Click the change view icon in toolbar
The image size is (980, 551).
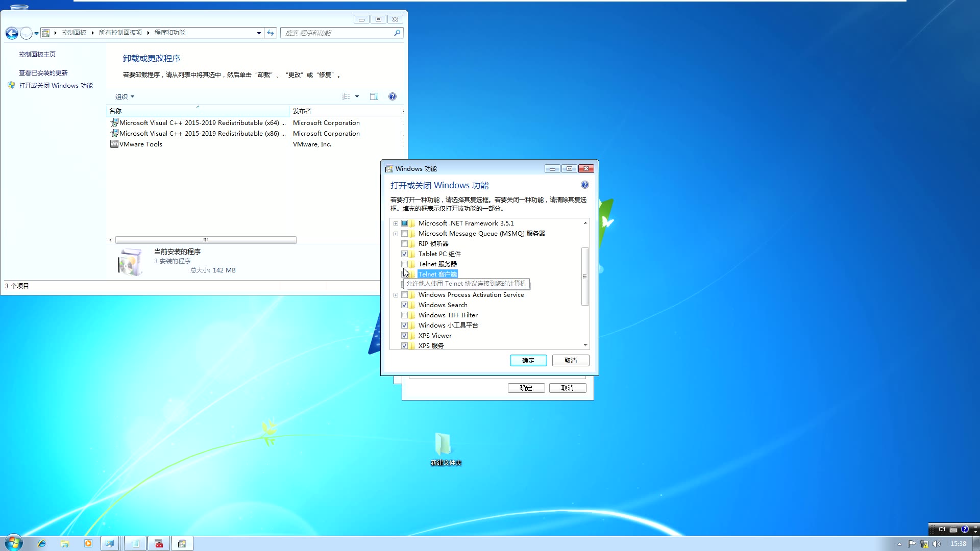[346, 96]
